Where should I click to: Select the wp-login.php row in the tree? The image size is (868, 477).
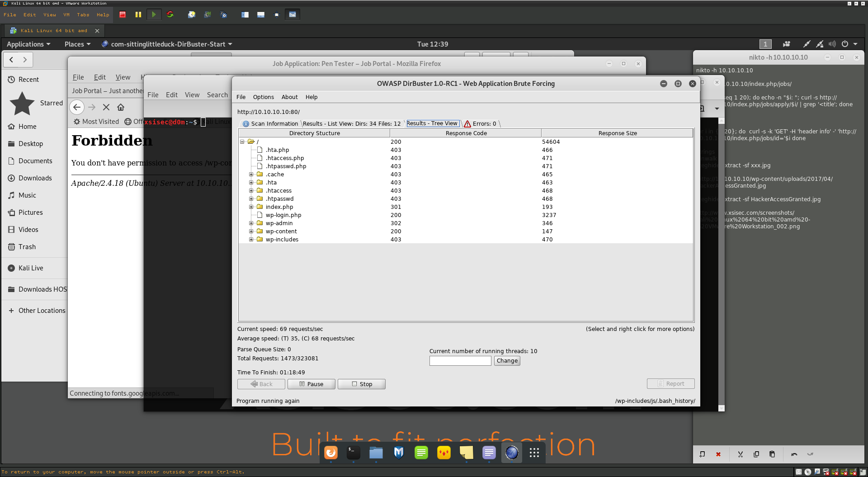click(x=466, y=215)
